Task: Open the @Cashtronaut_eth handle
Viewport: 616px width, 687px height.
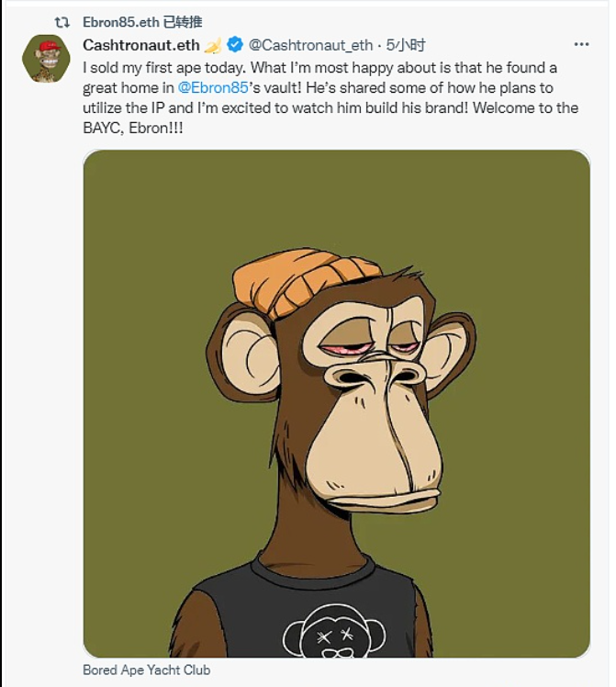Action: click(x=310, y=45)
